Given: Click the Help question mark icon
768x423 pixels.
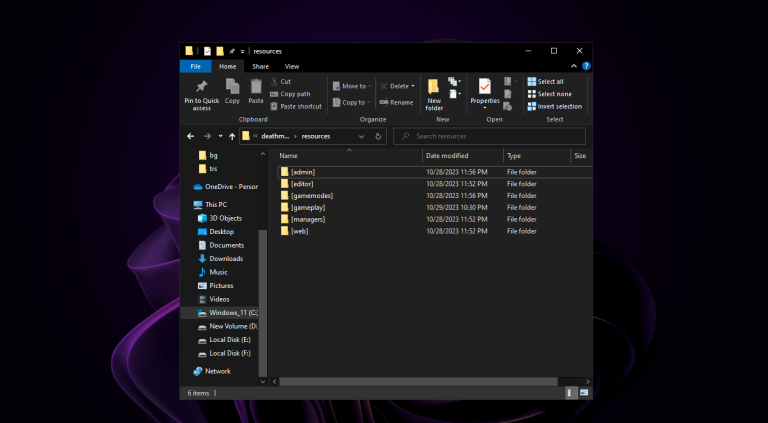Looking at the screenshot, I should [x=586, y=66].
